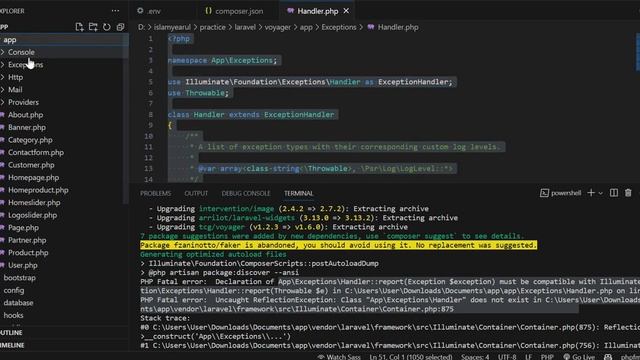Expand the Providers folder
The height and width of the screenshot is (360, 640).
coord(23,102)
